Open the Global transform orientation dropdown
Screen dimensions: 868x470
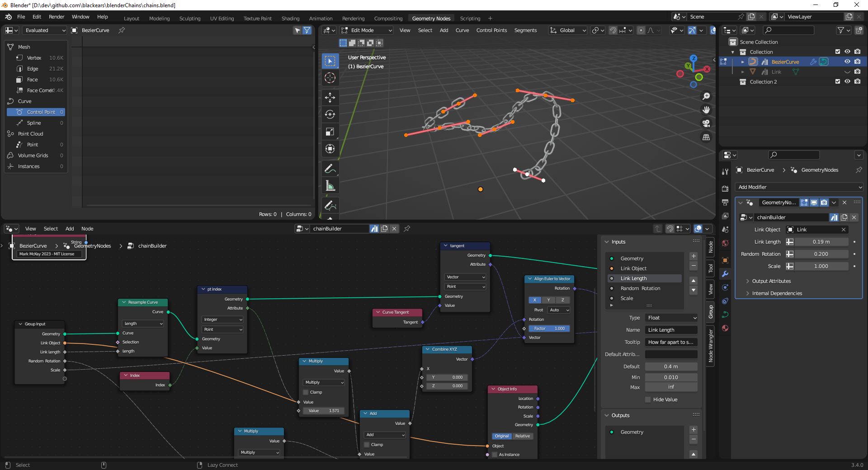[x=567, y=30]
